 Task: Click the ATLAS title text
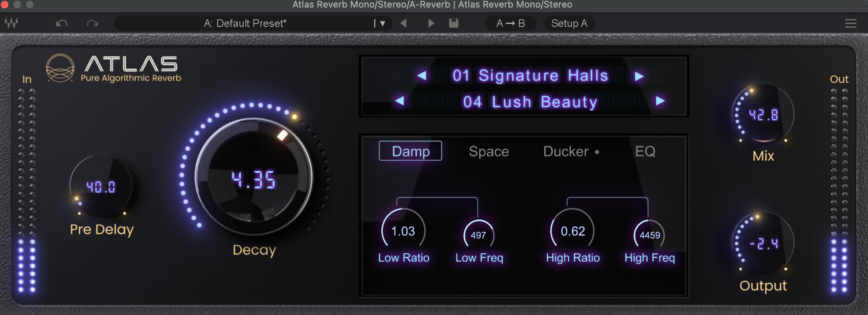tap(131, 64)
